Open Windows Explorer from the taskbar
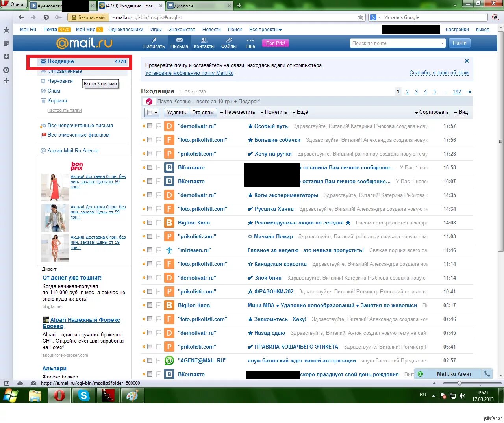Image resolution: width=504 pixels, height=423 pixels. point(35,395)
